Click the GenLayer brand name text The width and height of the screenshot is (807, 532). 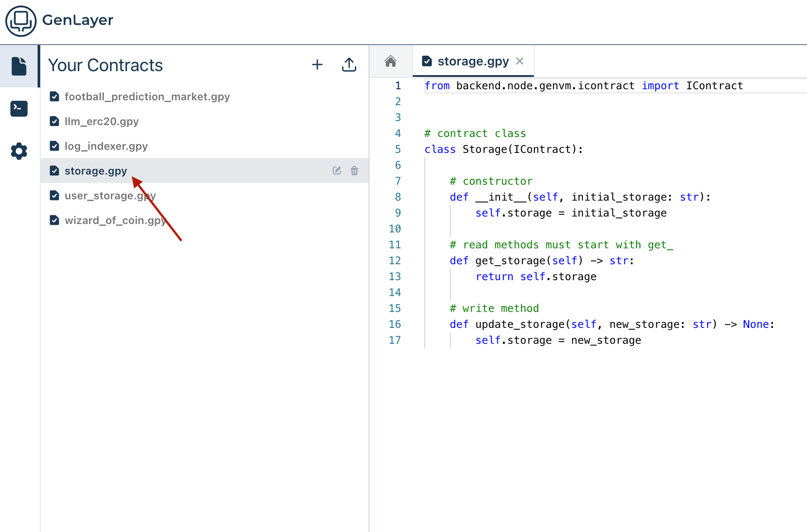78,20
